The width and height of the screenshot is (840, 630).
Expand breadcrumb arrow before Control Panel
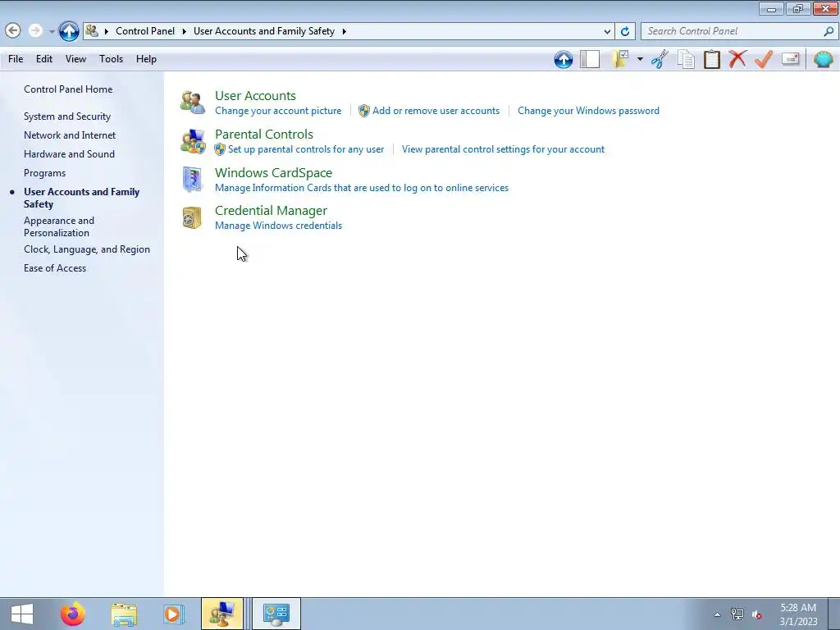tap(106, 31)
